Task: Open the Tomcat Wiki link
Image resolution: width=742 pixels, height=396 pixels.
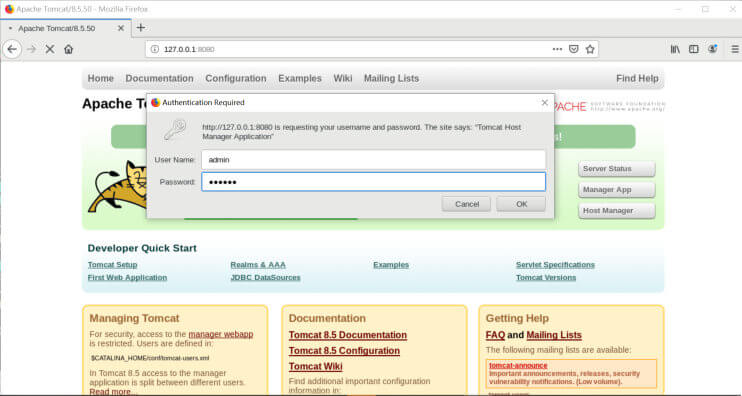Action: (x=316, y=367)
